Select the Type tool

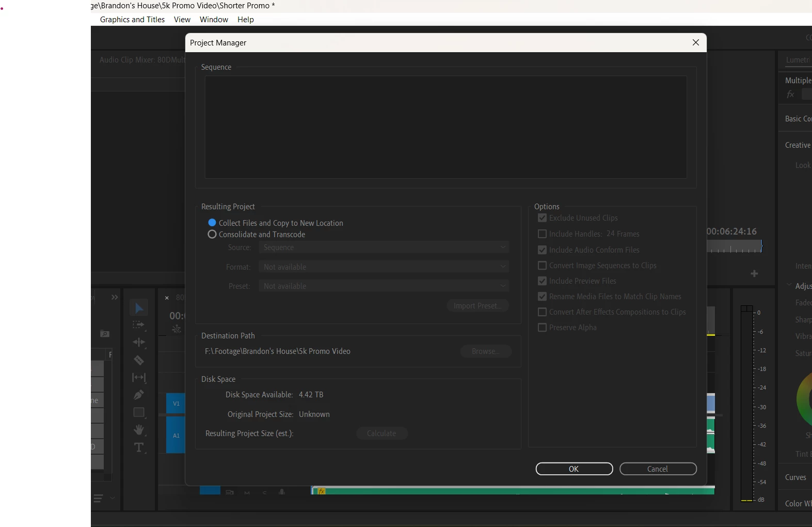[x=139, y=448]
